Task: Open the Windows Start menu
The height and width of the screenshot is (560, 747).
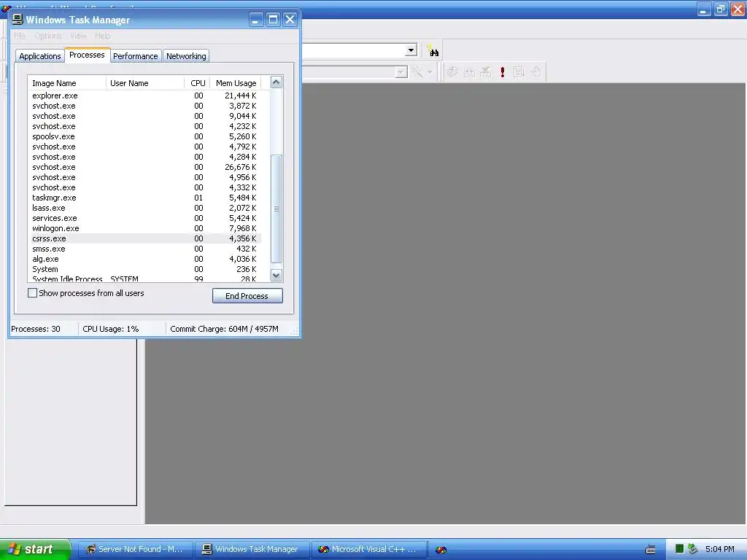Action: [x=35, y=549]
